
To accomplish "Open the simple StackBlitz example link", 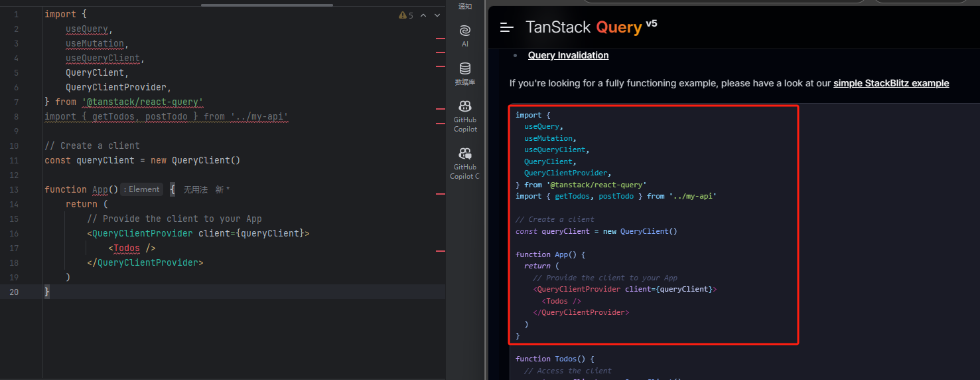I will [891, 83].
